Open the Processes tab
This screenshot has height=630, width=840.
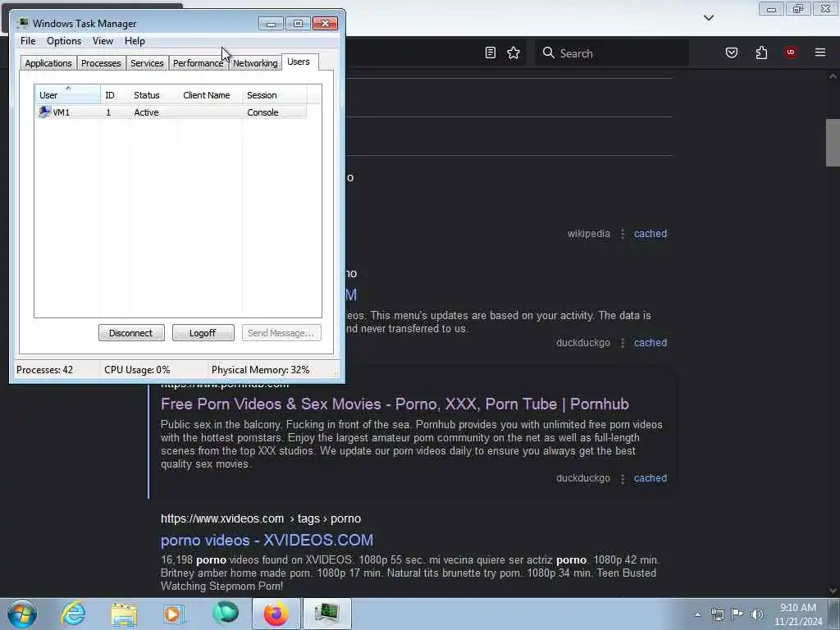click(101, 63)
